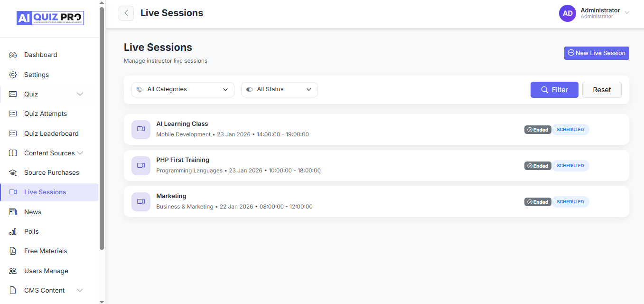The width and height of the screenshot is (644, 304).
Task: Click the Users Manage people icon
Action: tap(13, 271)
